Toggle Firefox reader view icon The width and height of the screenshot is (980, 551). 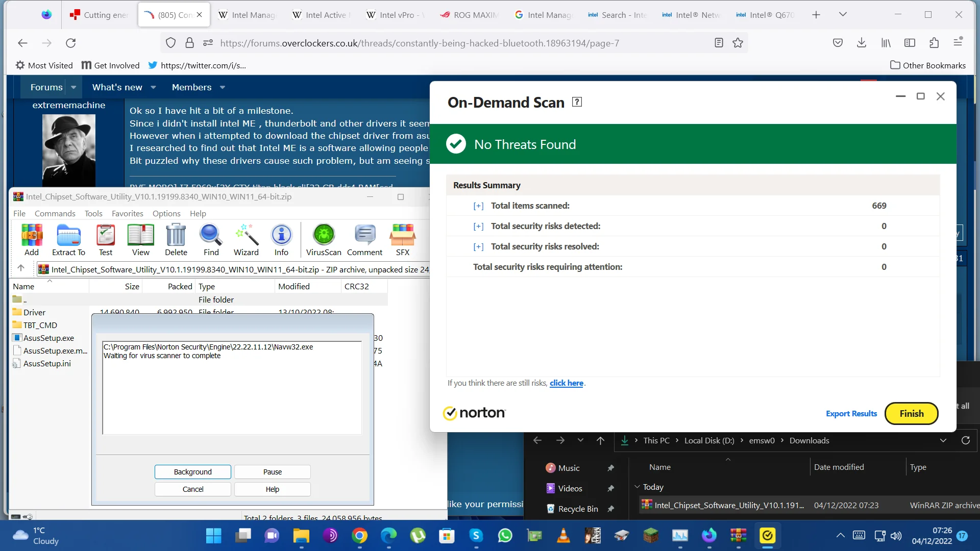point(719,43)
